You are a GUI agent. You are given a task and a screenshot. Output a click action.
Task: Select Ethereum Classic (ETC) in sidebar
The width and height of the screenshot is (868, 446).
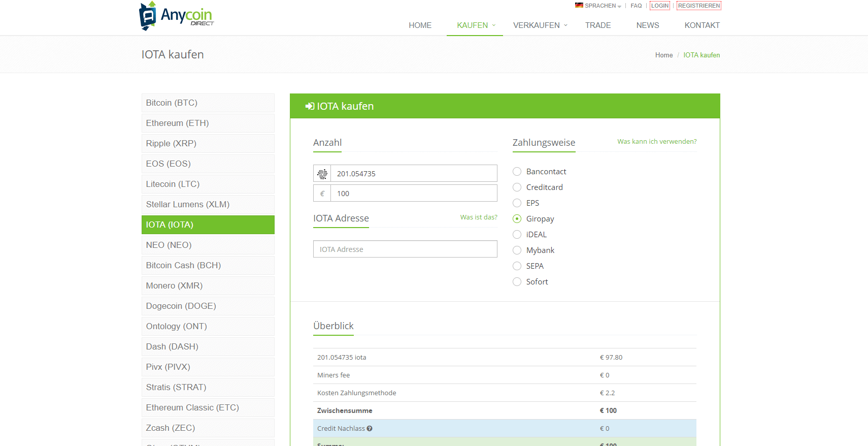click(208, 407)
